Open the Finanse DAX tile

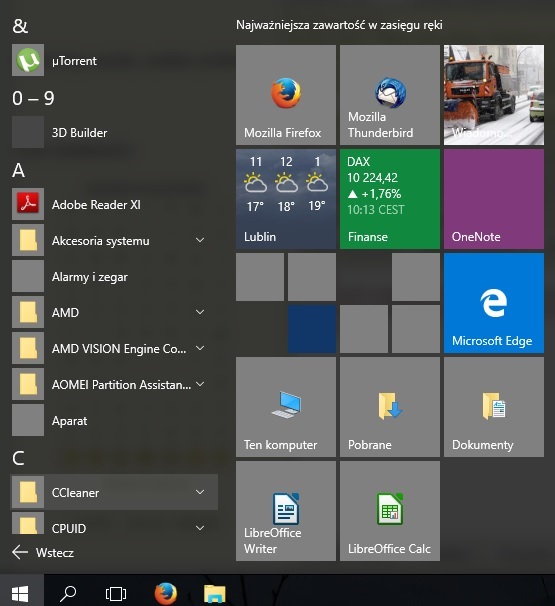click(390, 199)
